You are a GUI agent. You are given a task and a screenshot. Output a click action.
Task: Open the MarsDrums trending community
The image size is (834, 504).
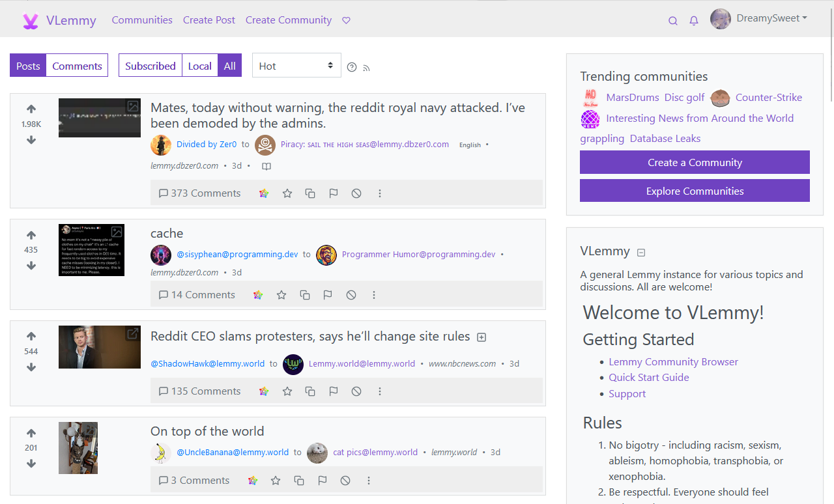(633, 98)
